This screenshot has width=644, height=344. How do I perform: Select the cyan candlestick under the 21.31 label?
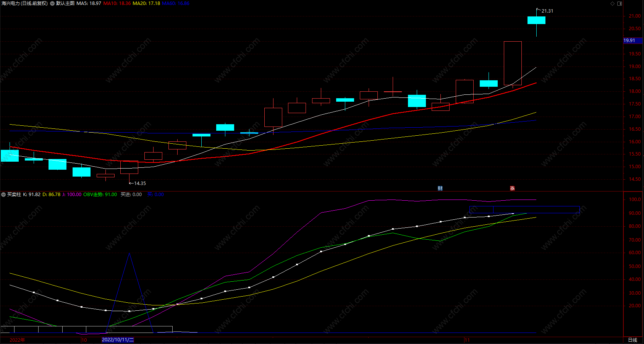[x=536, y=20]
